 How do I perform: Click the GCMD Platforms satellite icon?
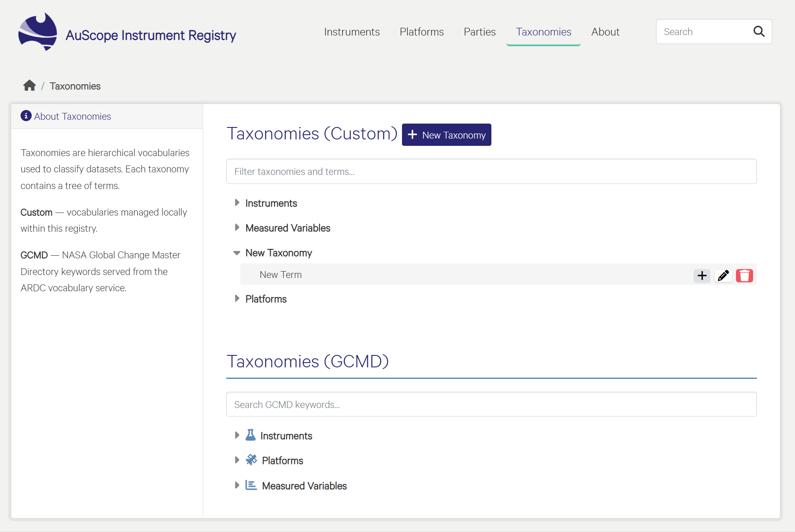pyautogui.click(x=251, y=460)
